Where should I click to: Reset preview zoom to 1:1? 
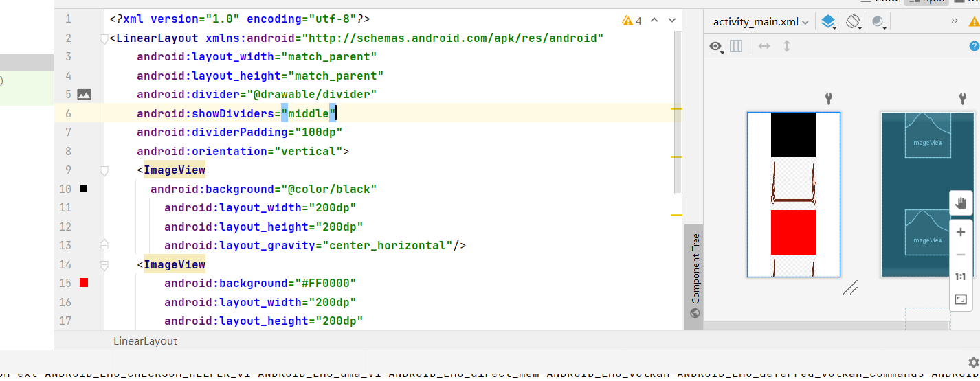pos(961,277)
